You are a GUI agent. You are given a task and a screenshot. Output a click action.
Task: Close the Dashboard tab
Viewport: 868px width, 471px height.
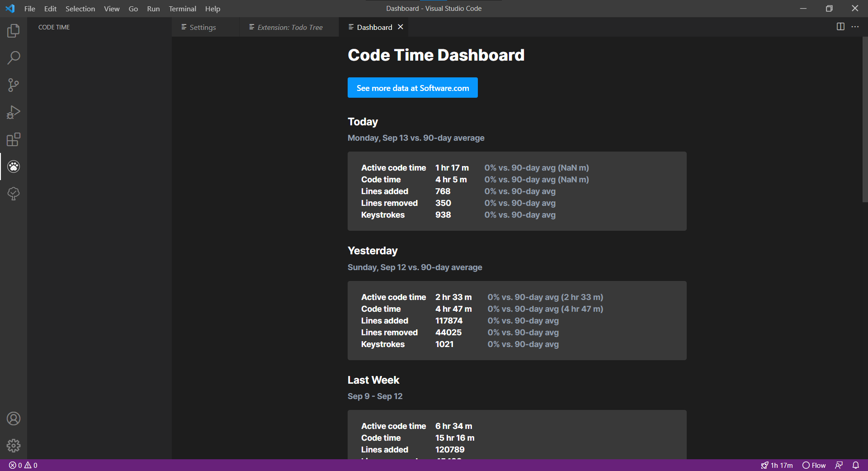(x=400, y=27)
